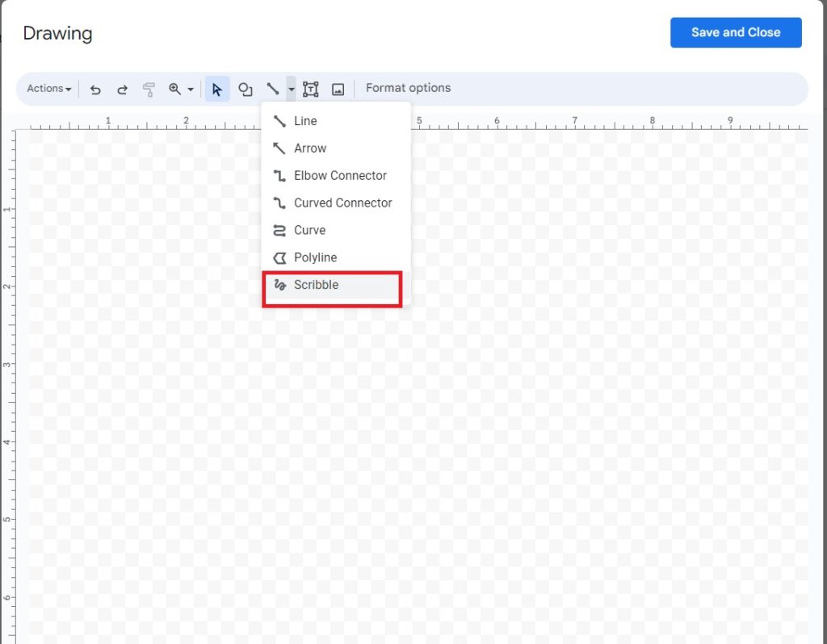Open the Actions dropdown menu
Viewport: 827px width, 644px height.
[47, 89]
